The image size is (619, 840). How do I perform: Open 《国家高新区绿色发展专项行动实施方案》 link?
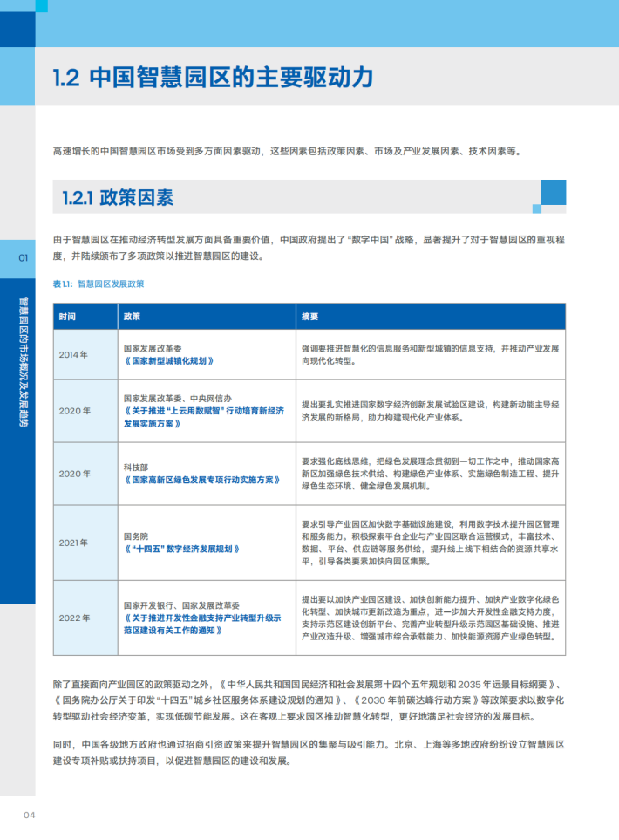(x=202, y=480)
